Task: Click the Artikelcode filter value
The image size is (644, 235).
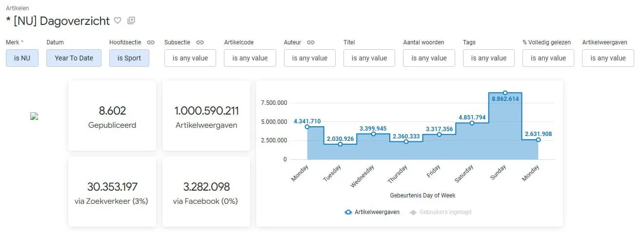Action: point(250,58)
